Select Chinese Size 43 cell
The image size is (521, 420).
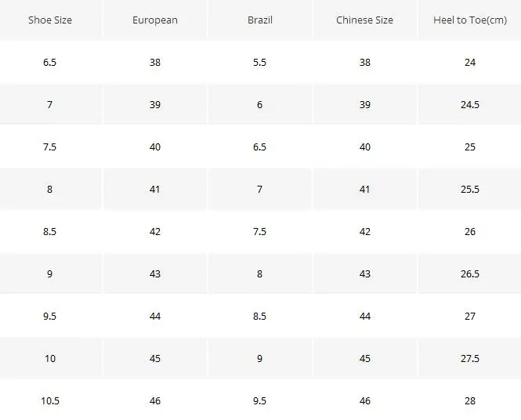[x=364, y=273]
